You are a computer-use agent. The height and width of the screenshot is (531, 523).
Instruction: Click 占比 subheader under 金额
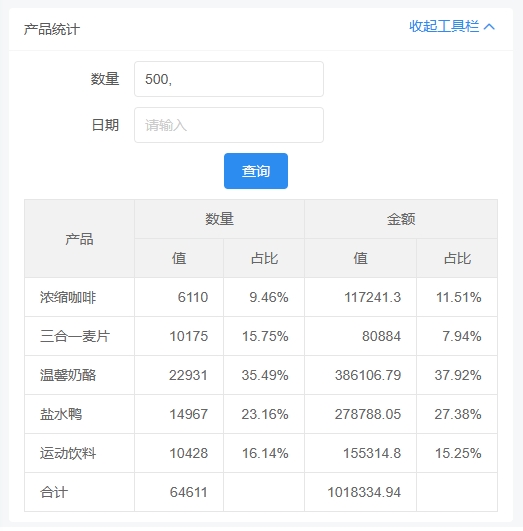pyautogui.click(x=457, y=258)
